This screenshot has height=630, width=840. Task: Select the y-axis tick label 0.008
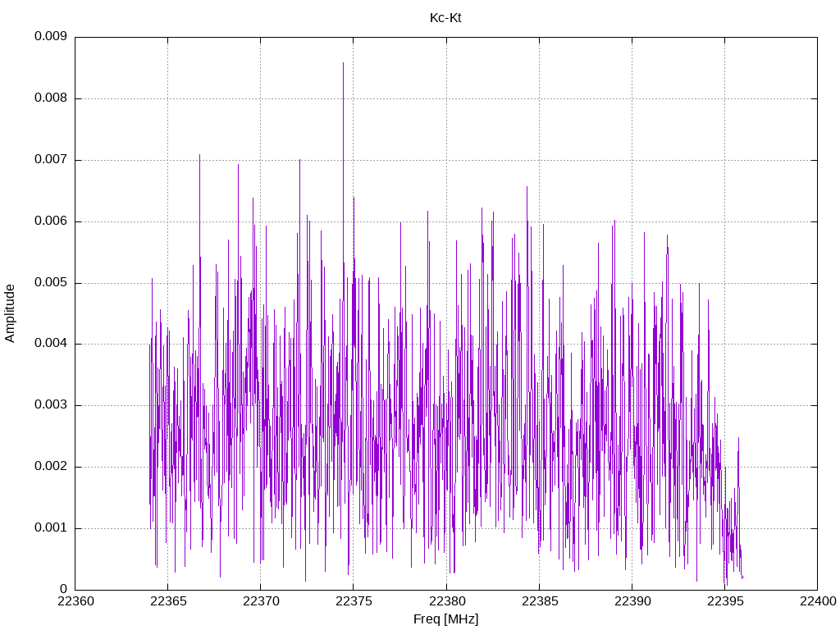pyautogui.click(x=51, y=98)
